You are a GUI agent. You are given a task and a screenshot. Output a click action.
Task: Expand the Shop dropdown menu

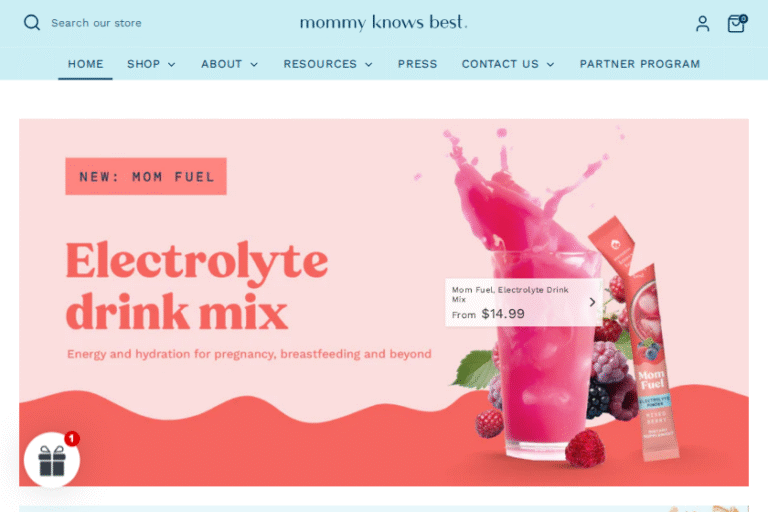tap(151, 64)
